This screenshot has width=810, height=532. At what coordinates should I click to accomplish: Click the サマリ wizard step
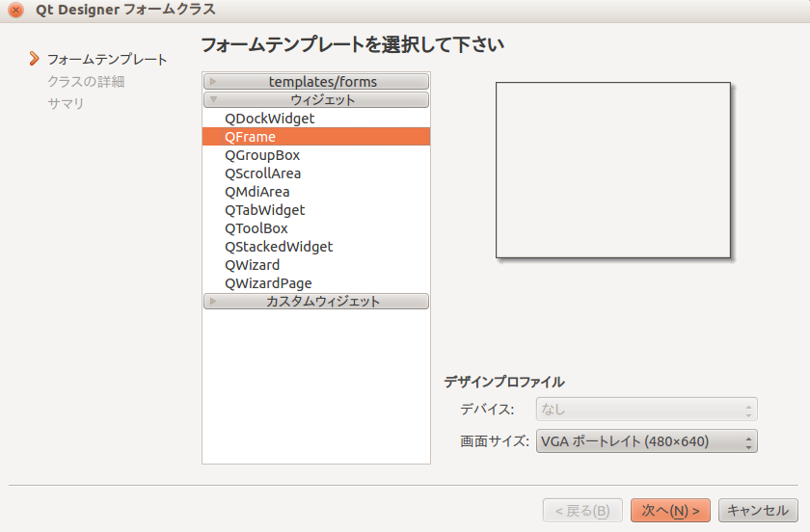(66, 104)
